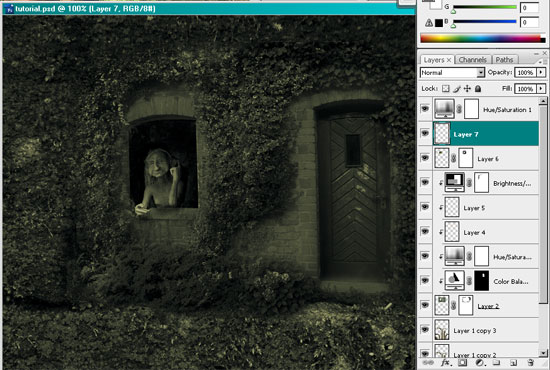Click Photoshop document icon in title bar
This screenshot has height=370, width=550.
[9, 9]
